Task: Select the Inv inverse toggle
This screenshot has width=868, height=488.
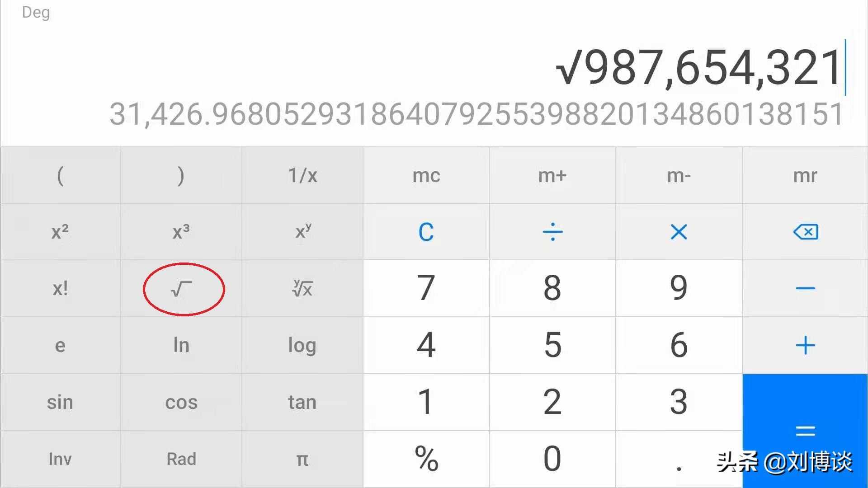Action: pos(60,458)
